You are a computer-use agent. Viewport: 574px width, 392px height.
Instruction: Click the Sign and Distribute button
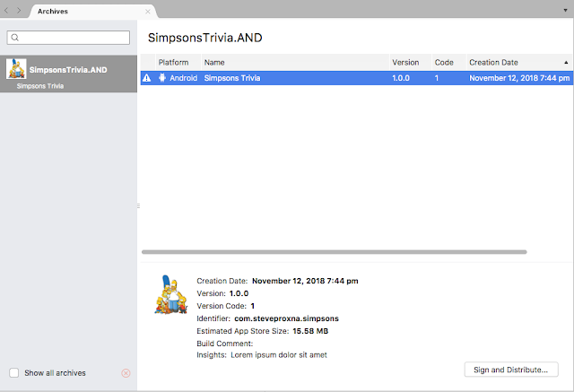tap(511, 370)
